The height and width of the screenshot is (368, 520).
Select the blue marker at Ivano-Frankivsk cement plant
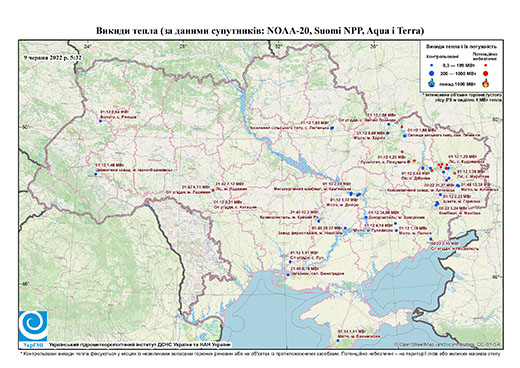pos(95,174)
